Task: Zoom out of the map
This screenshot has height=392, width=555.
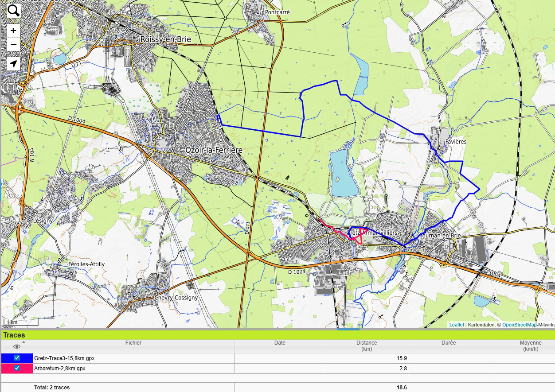Action: (13, 44)
